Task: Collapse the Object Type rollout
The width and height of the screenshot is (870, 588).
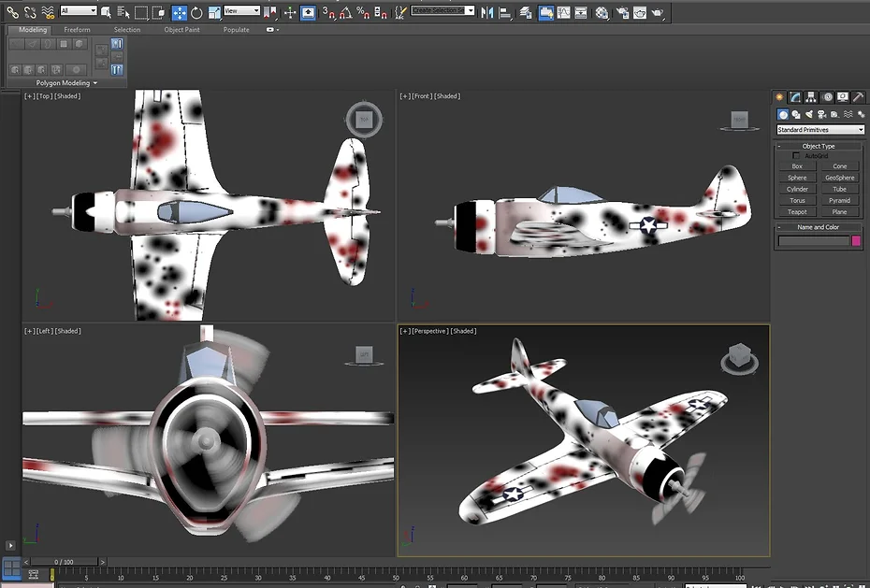Action: click(x=781, y=144)
